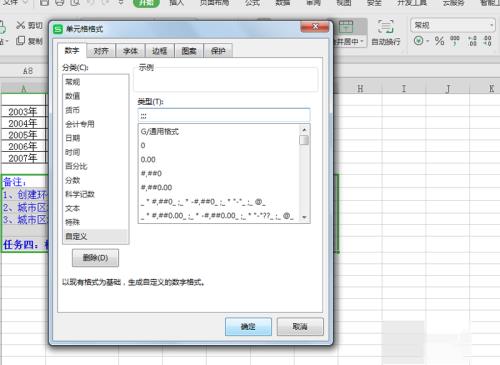This screenshot has height=365, width=500.
Task: Select the cell containing 2003年
Action: click(x=23, y=111)
